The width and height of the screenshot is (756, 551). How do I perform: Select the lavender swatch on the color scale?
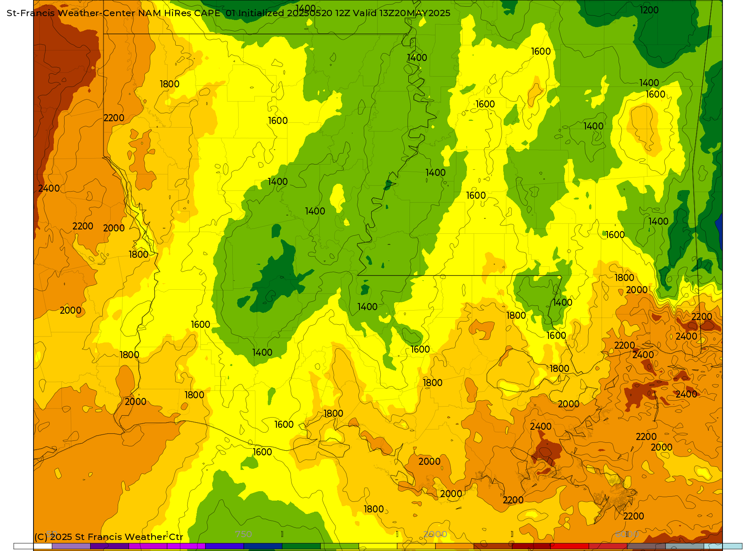[71, 546]
